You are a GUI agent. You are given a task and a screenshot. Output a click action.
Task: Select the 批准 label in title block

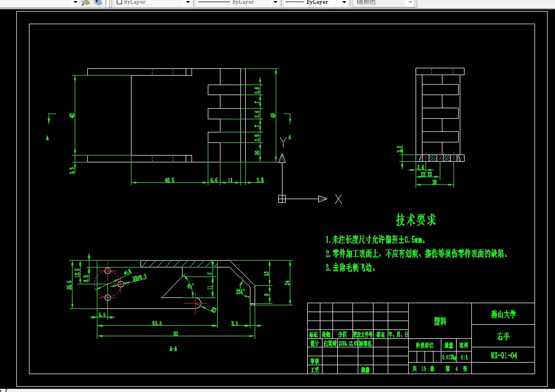[365, 370]
